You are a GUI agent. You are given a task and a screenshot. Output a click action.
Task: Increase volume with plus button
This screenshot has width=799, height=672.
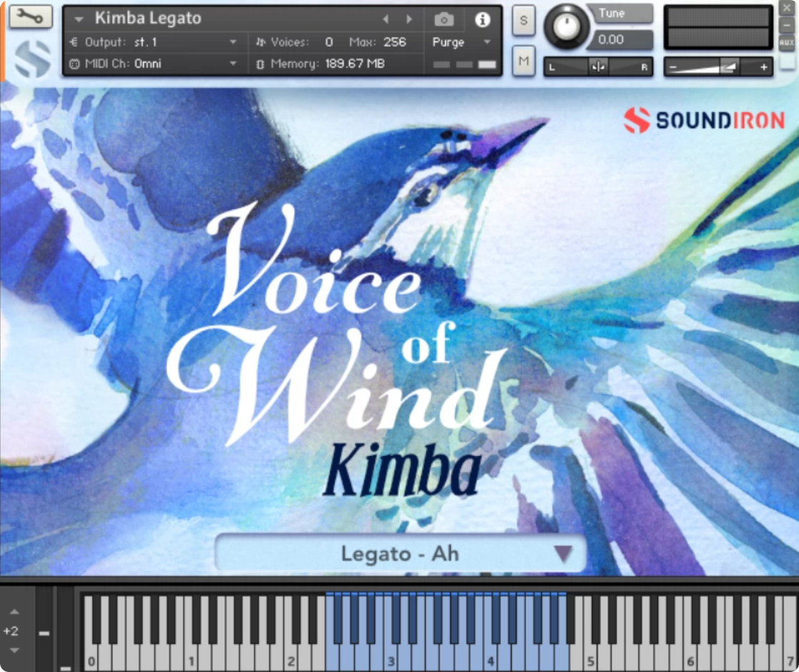pos(763,66)
